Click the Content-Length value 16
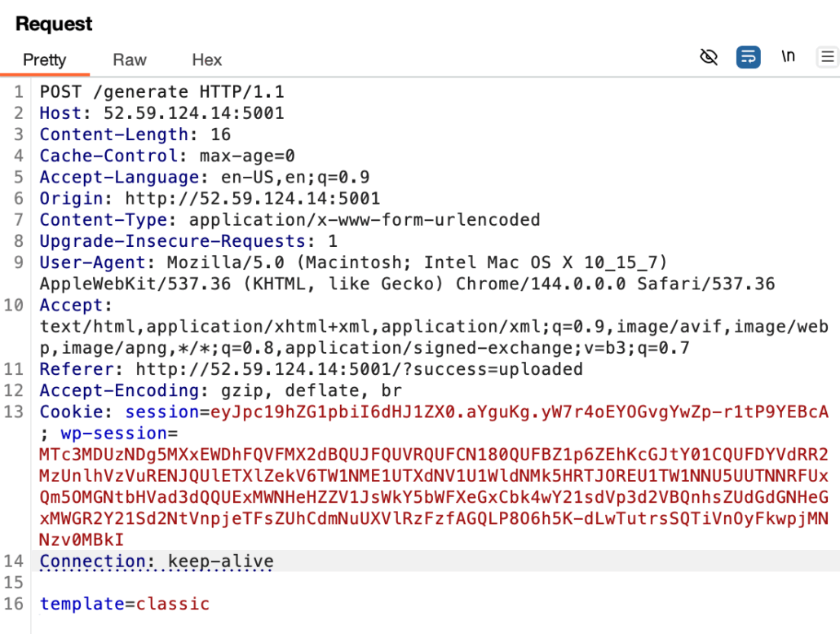The height and width of the screenshot is (634, 840). coord(220,134)
